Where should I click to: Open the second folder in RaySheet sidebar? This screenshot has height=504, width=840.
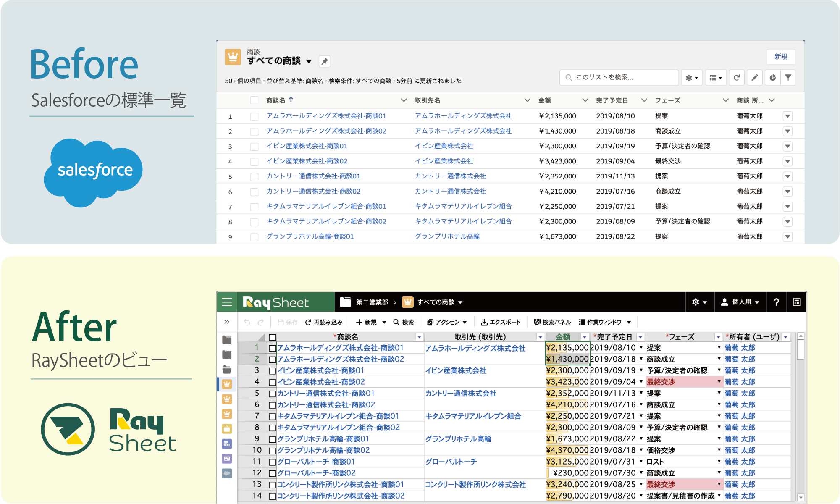227,354
